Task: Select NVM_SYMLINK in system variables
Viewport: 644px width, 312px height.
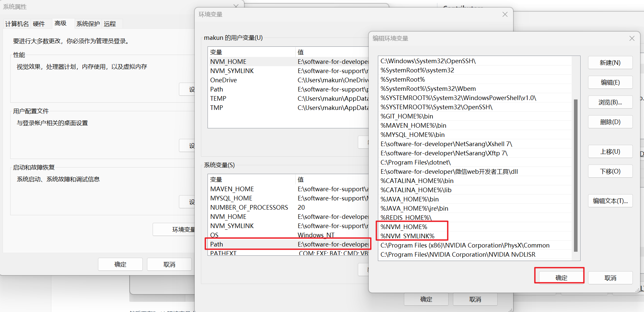Action: coord(288,226)
